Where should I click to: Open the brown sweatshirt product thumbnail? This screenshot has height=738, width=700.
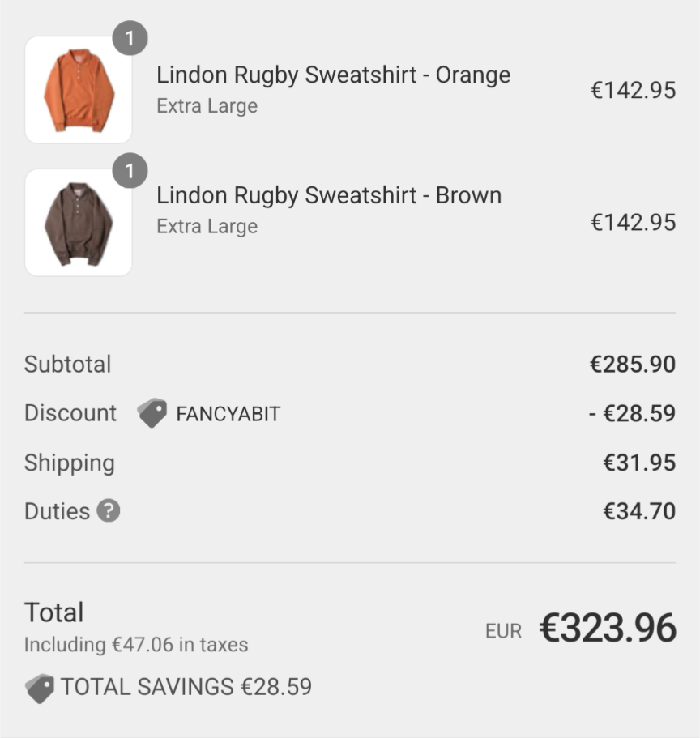(x=78, y=223)
